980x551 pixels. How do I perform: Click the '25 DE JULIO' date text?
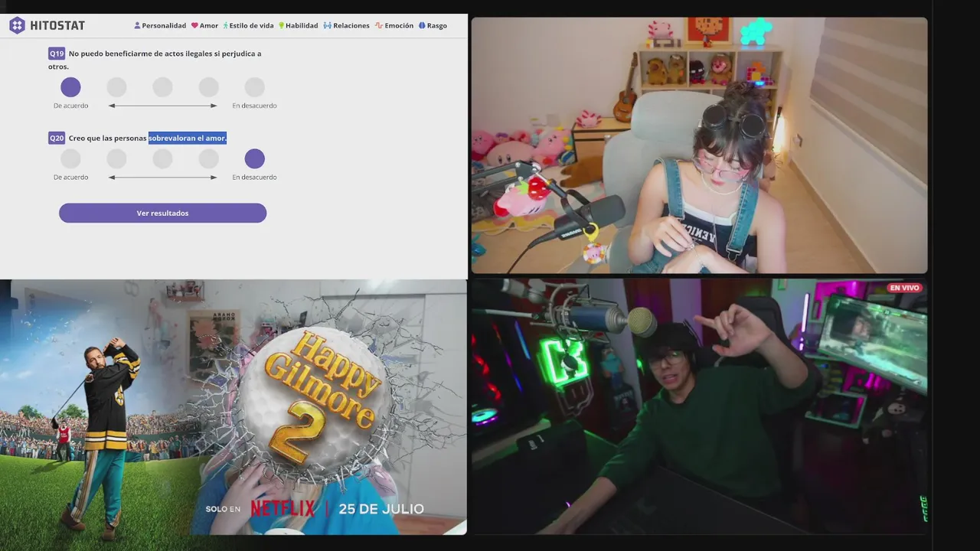(381, 509)
